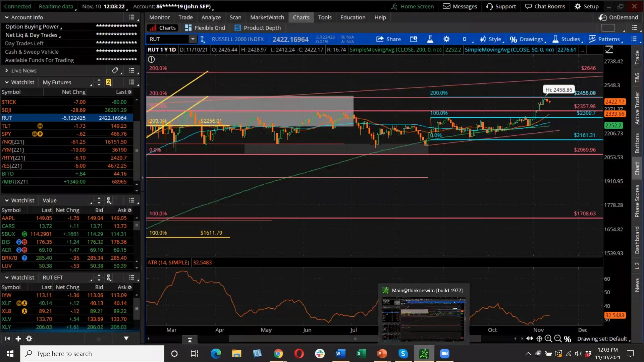Open the chart toolbar list menu icon
The height and width of the screenshot is (362, 644).
tap(634, 39)
